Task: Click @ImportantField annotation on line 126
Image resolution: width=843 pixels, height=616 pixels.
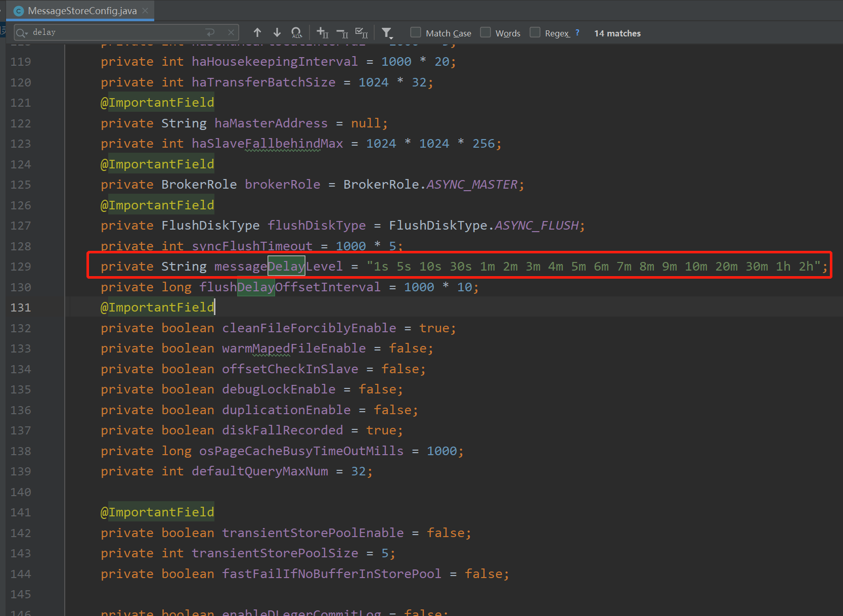Action: (157, 205)
